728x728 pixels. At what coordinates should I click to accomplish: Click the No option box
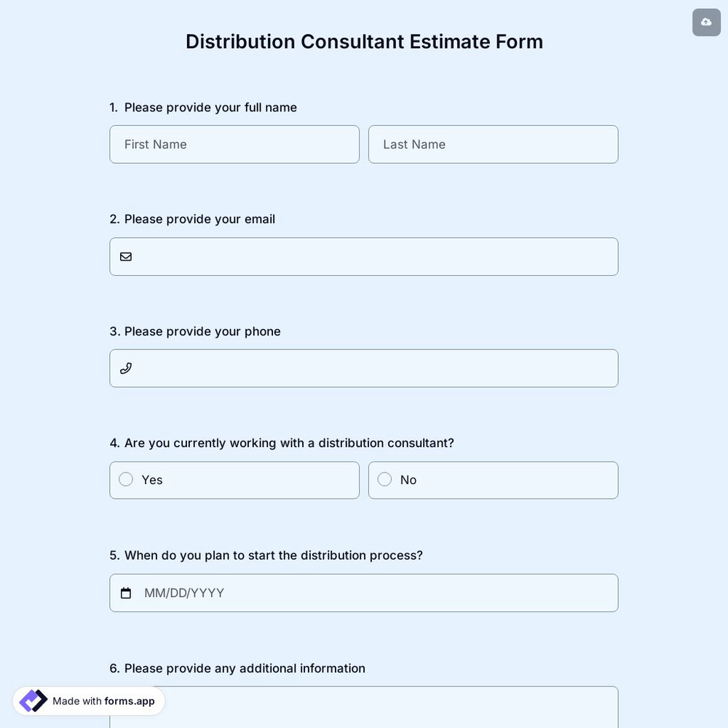[493, 480]
